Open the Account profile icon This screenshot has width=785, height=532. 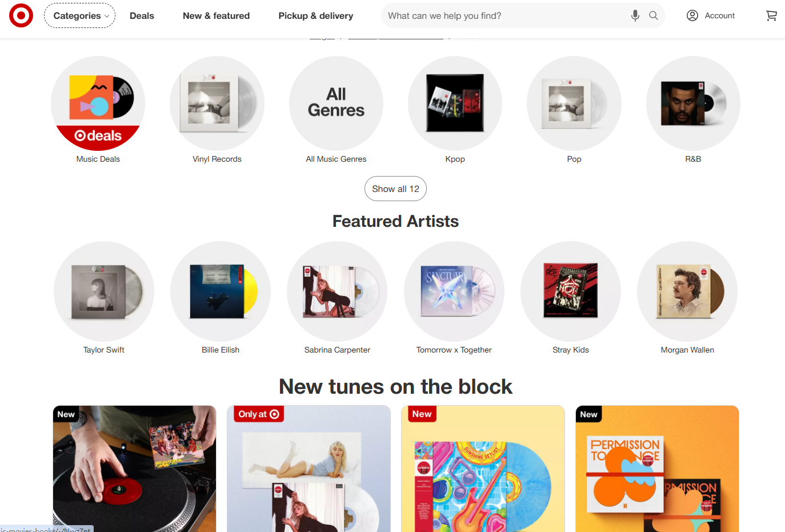692,15
